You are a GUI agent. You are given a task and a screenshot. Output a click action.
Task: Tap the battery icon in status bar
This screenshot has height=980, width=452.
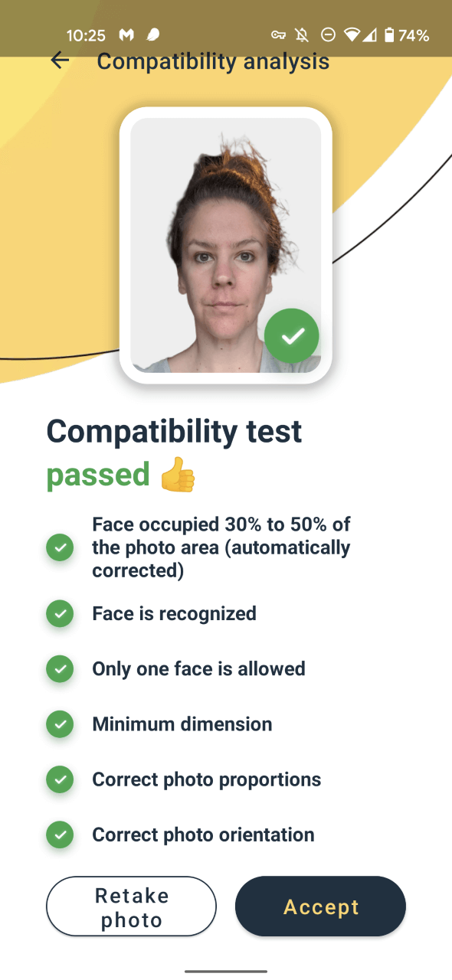pyautogui.click(x=388, y=35)
